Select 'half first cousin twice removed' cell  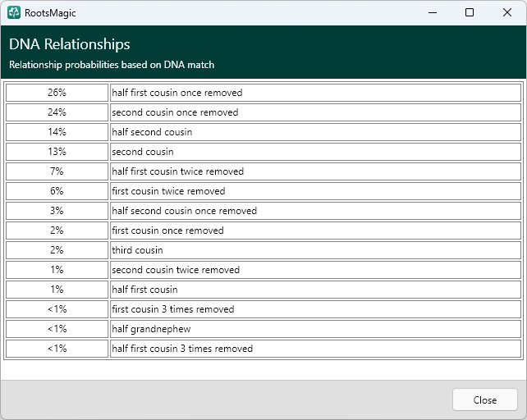coord(315,171)
